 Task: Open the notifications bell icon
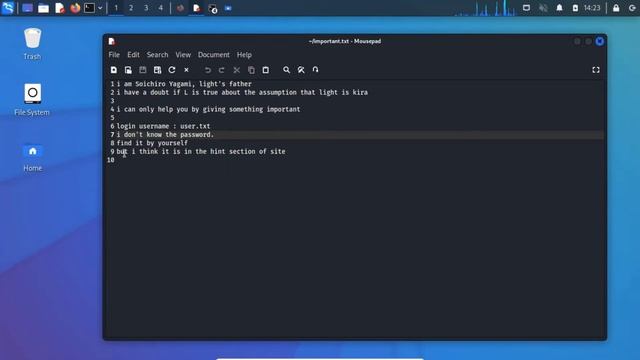pos(559,8)
